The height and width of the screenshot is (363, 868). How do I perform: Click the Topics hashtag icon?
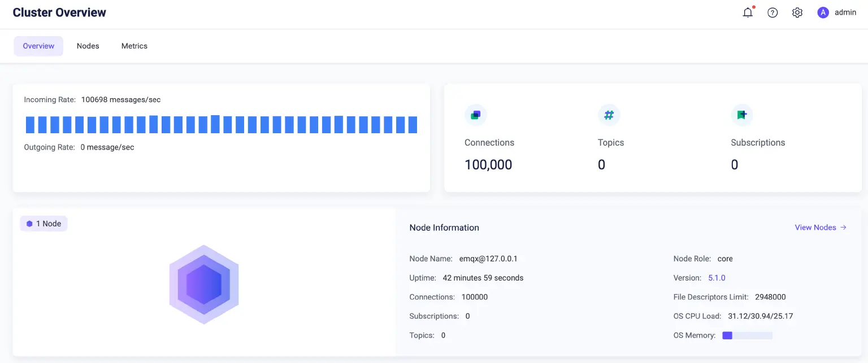coord(609,115)
